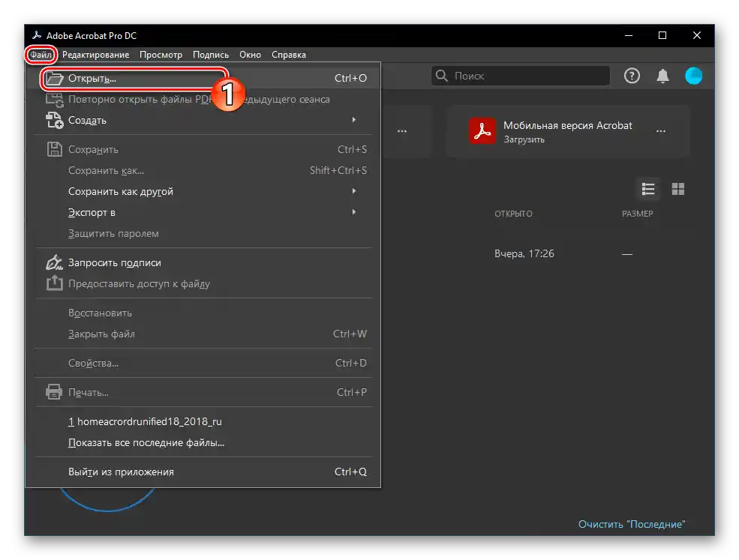This screenshot has width=739, height=560.
Task: Click the notifications bell icon
Action: pos(663,76)
